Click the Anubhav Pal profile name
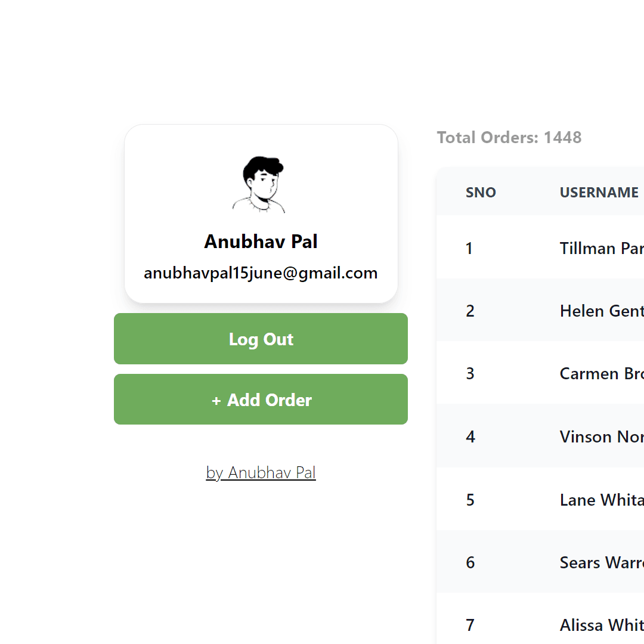This screenshot has height=644, width=644. pyautogui.click(x=261, y=241)
